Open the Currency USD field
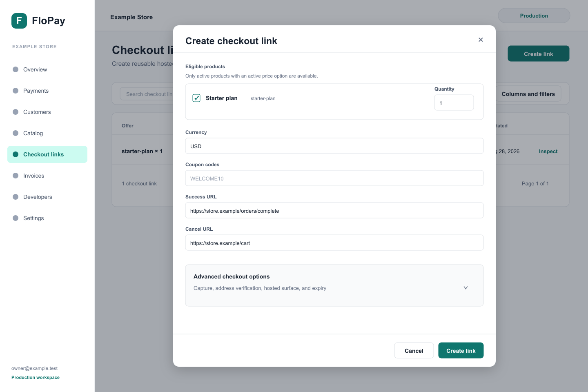This screenshot has height=392, width=588. [x=334, y=146]
